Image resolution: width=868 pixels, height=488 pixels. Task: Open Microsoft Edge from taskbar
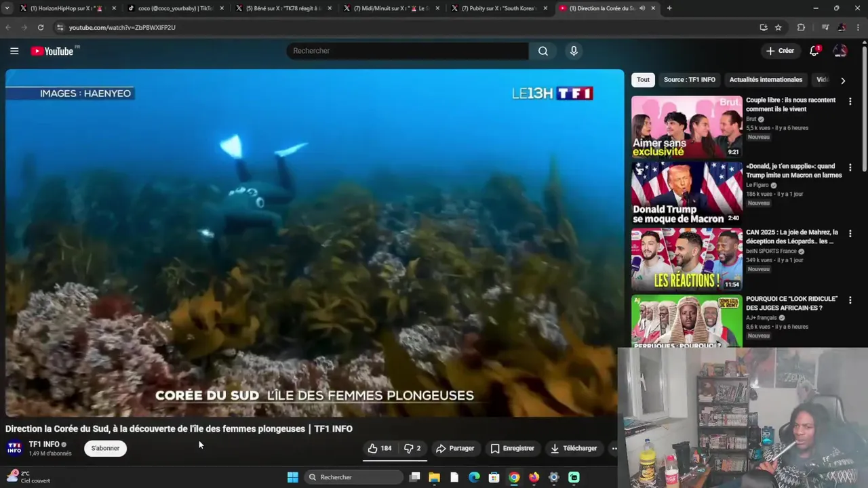point(474,477)
